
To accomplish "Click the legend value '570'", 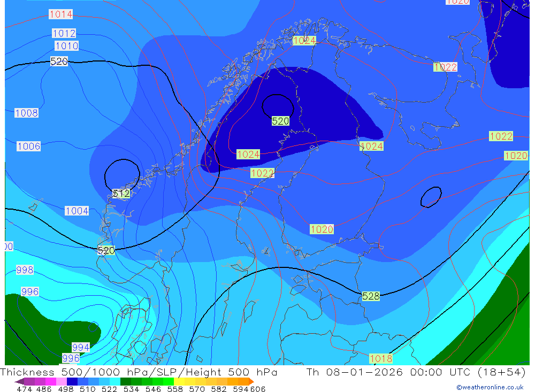I will click(196, 389).
